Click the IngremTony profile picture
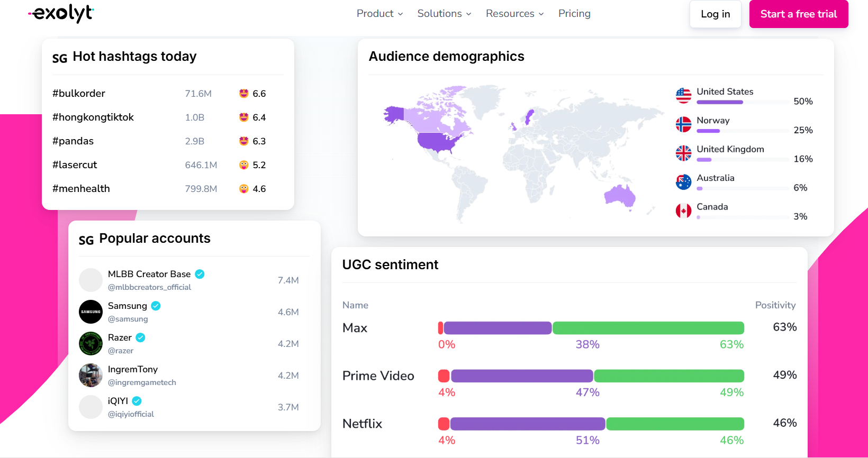 click(91, 375)
